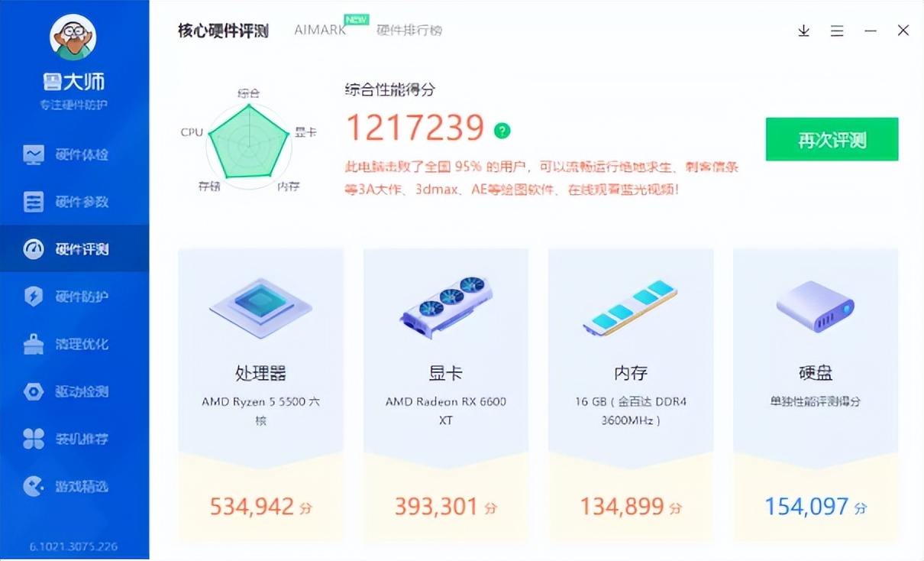Screen dimensions: 924x561
Task: Open the 游戏精选 games icon
Action: (34, 486)
